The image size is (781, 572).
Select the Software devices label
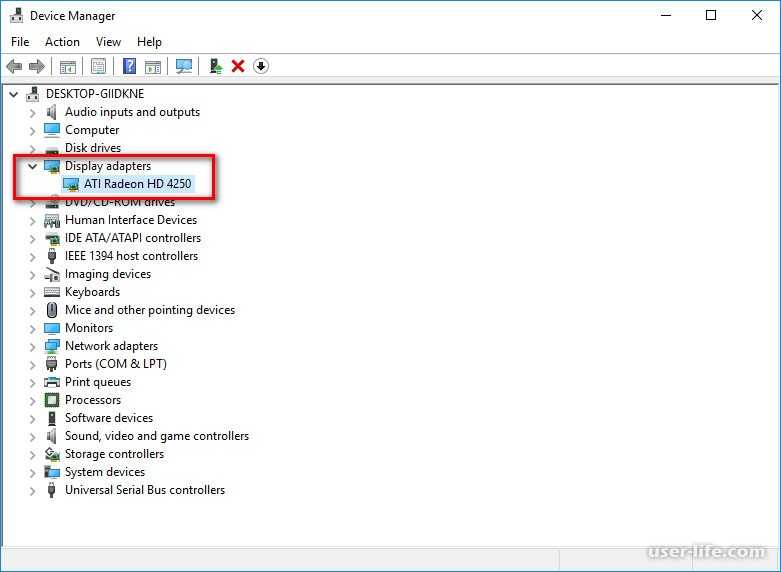coord(109,418)
